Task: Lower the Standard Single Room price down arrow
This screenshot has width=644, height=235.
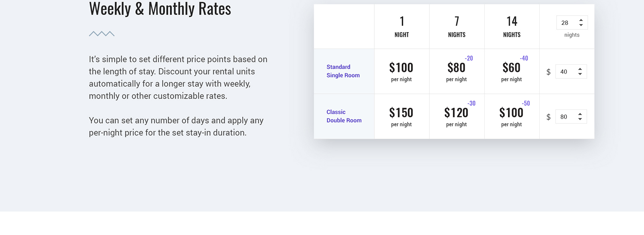Action: pyautogui.click(x=580, y=74)
